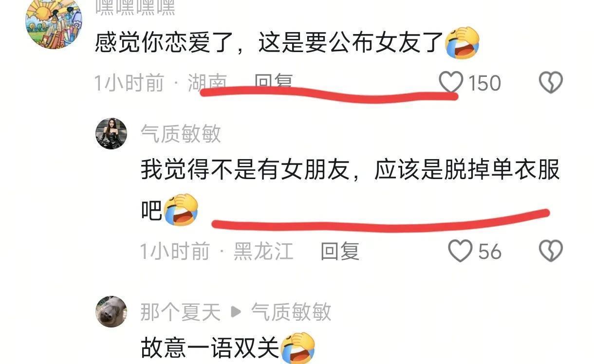
Task: Open 气质敏敏's profile photo avatar
Action: (x=111, y=133)
